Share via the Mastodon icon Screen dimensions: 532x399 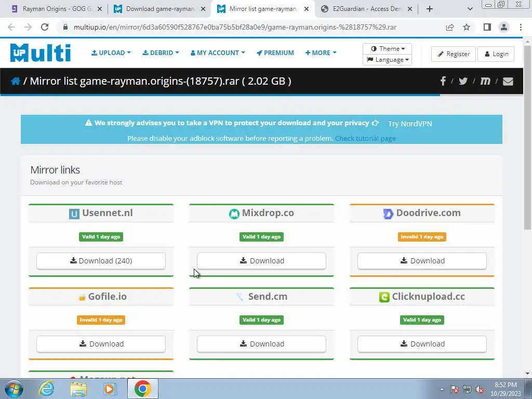(485, 81)
